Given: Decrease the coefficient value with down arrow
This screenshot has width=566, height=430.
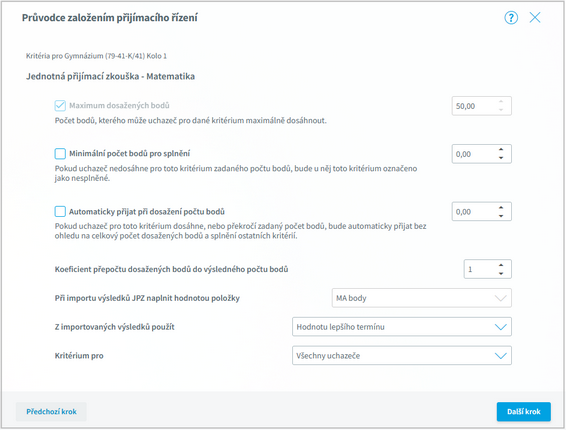Looking at the screenshot, I should (501, 273).
